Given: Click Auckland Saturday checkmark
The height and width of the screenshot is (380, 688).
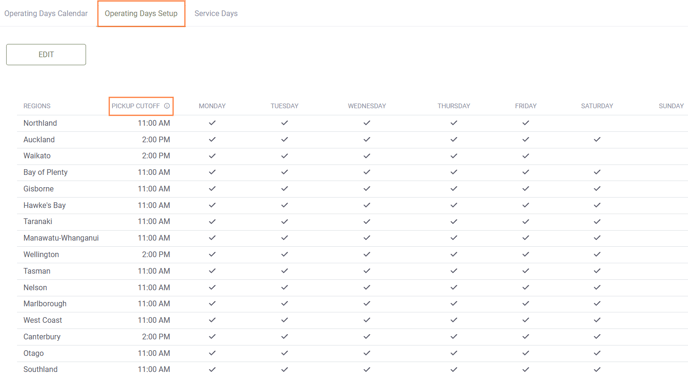Looking at the screenshot, I should pos(597,140).
